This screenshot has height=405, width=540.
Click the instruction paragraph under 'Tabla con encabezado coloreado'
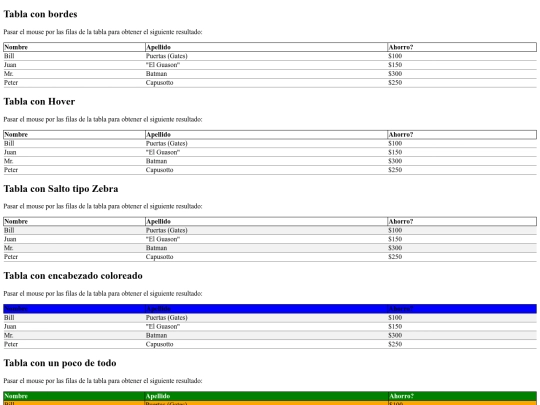pos(103,294)
